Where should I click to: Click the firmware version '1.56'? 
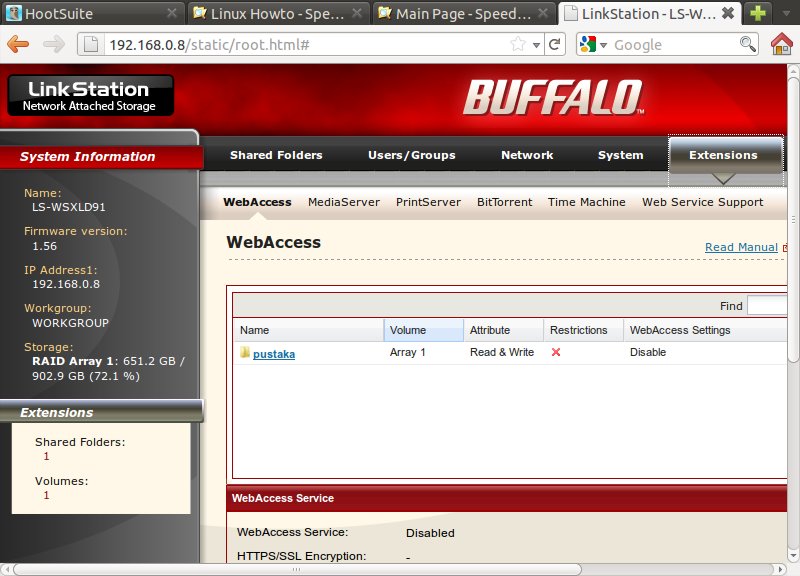(45, 246)
